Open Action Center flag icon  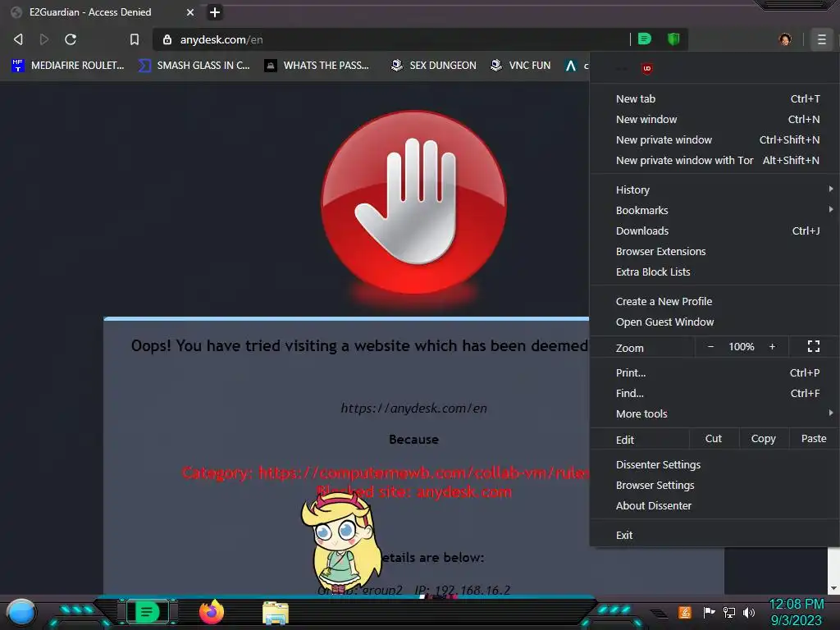point(710,612)
